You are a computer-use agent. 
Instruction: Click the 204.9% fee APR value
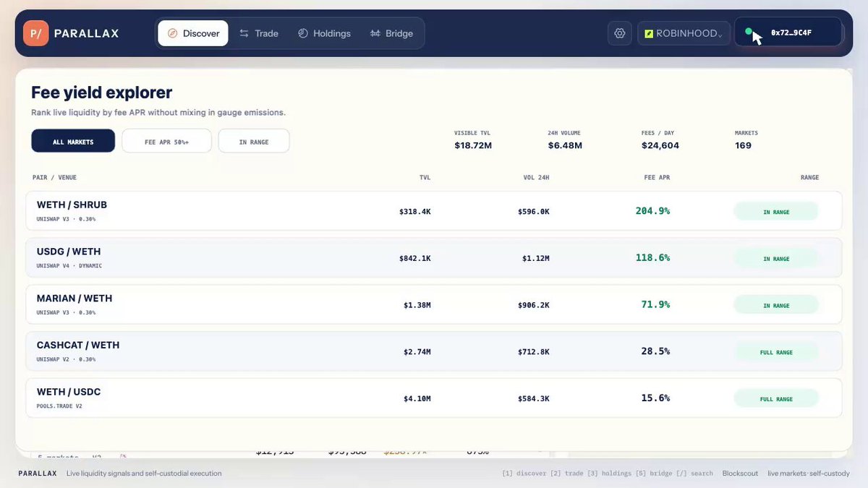point(652,211)
